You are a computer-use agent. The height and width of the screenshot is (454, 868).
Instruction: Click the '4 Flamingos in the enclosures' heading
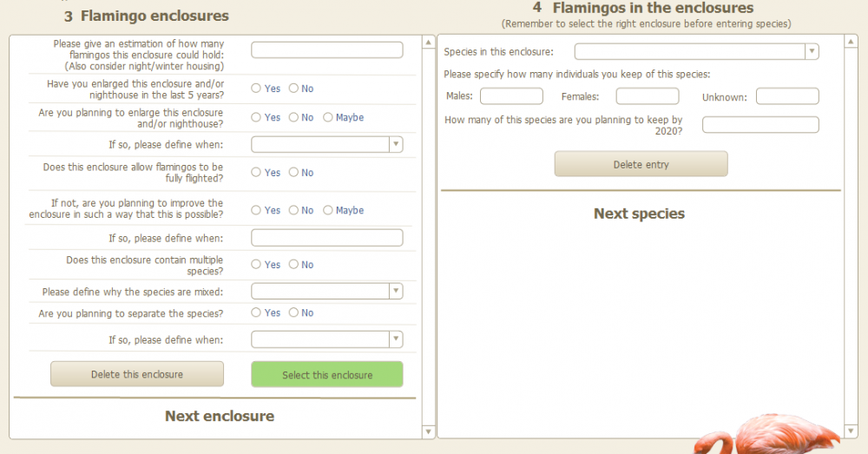click(642, 8)
